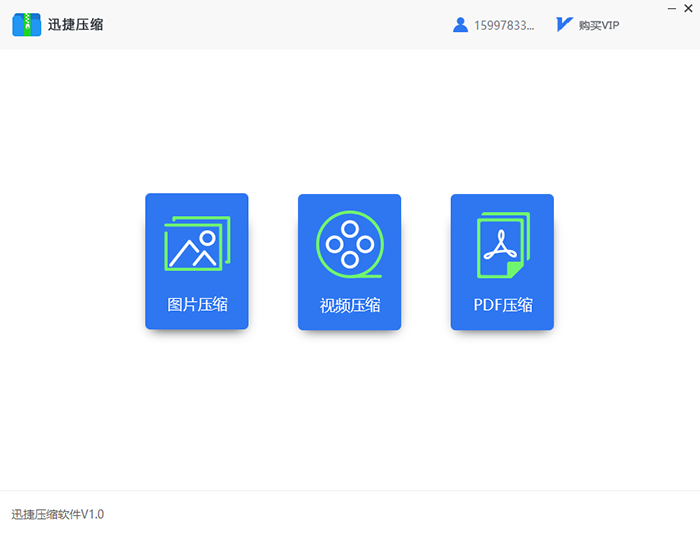Click the 购买VIP purchase link
The height and width of the screenshot is (535, 700).
click(599, 25)
